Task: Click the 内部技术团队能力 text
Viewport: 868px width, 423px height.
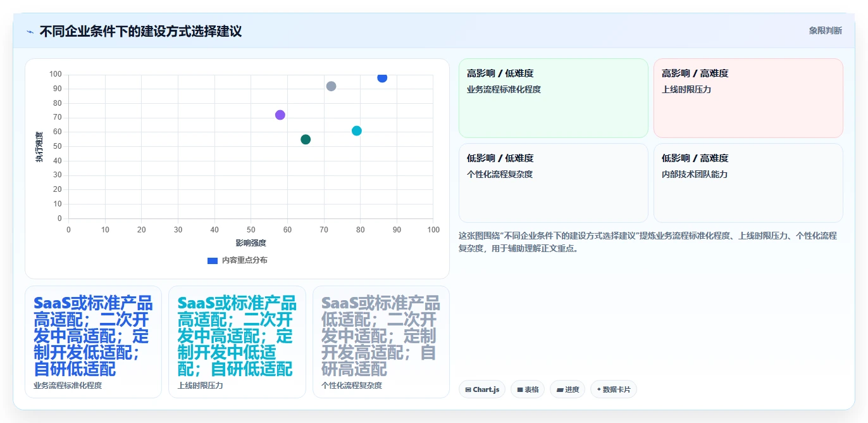Action: point(695,174)
